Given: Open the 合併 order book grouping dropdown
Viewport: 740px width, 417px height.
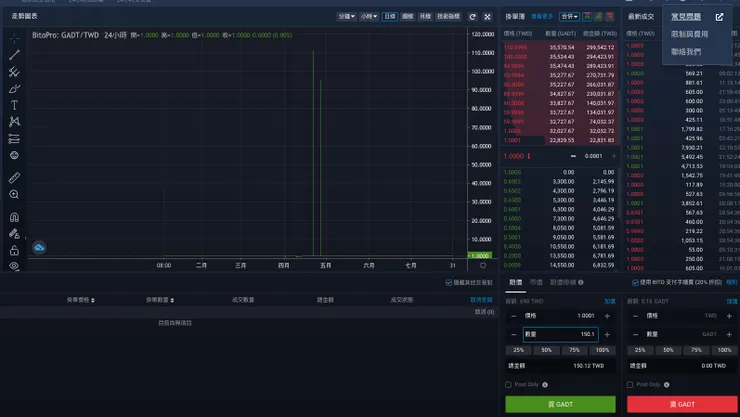Looking at the screenshot, I should (569, 17).
